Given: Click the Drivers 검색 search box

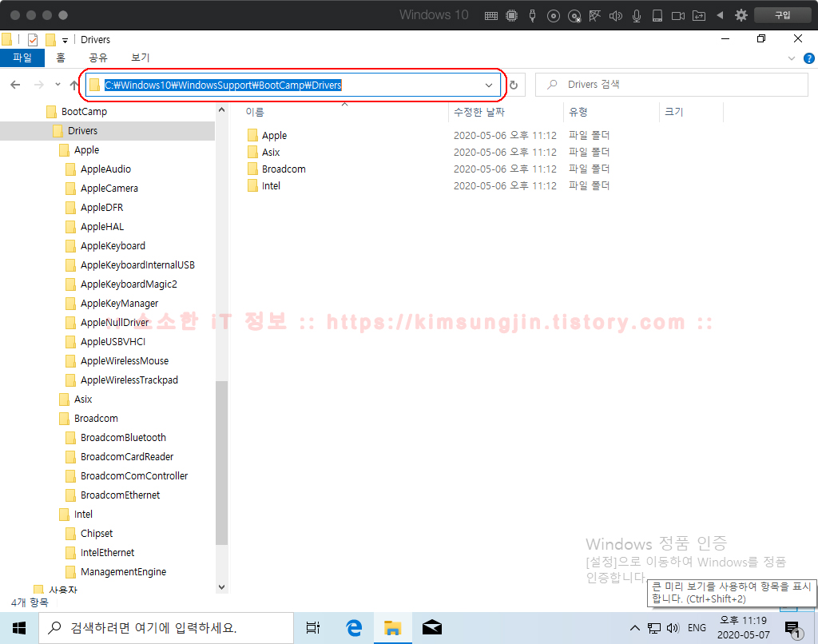Looking at the screenshot, I should [671, 85].
